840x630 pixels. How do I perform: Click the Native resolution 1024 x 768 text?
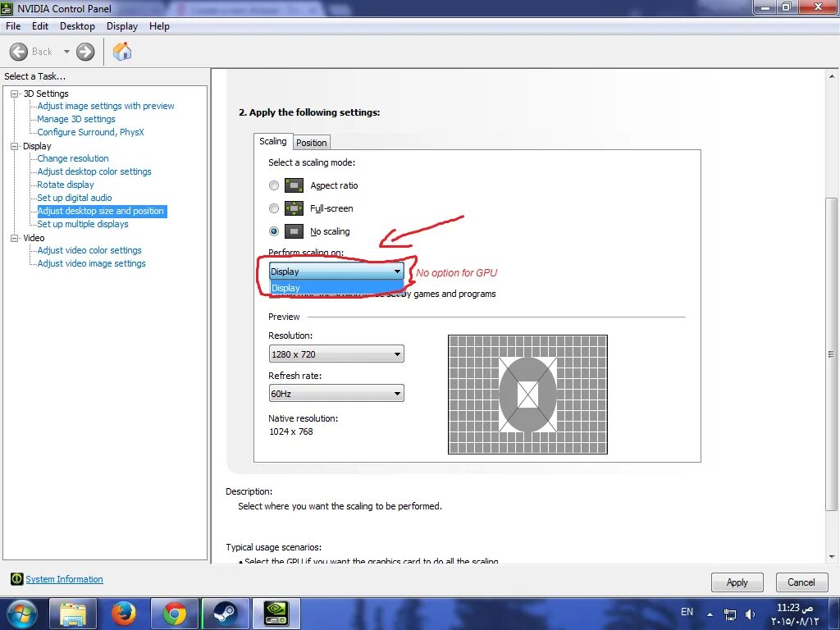(291, 431)
